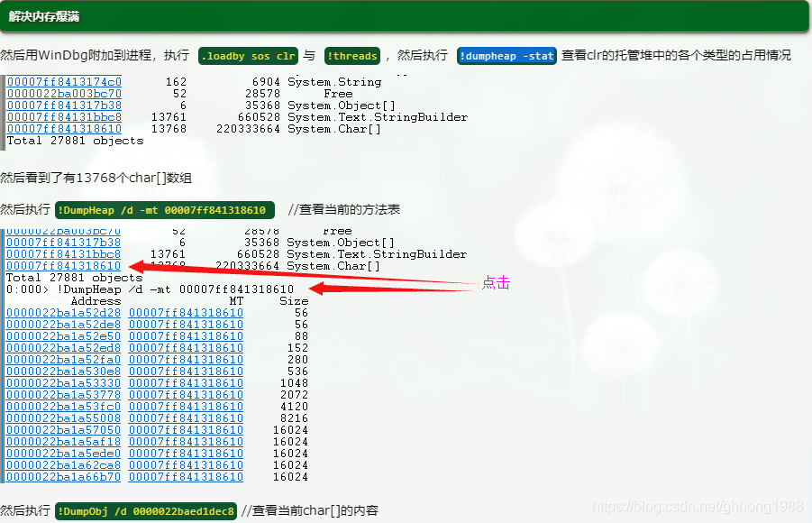Open address link 0000022ba1a53330
The height and width of the screenshot is (523, 812).
point(63,383)
